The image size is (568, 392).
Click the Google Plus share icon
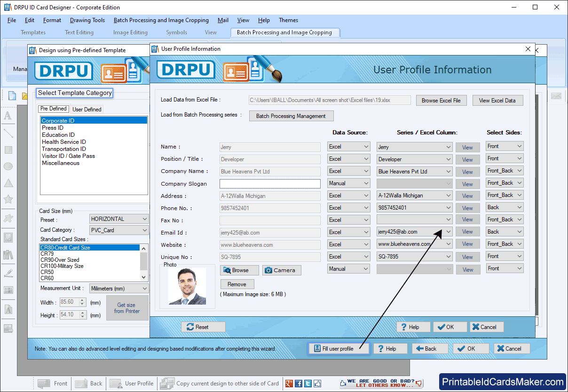[289, 384]
